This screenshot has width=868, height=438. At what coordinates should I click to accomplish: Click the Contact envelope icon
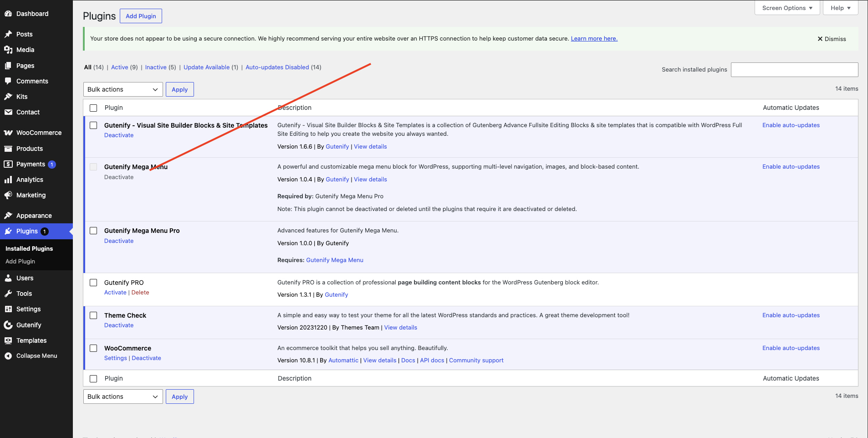pos(8,112)
